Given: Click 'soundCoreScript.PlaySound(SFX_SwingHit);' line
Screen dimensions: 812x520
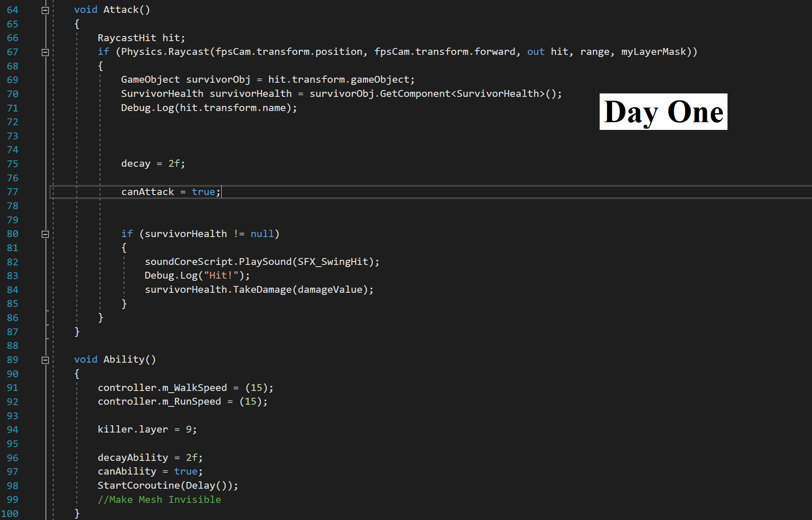Looking at the screenshot, I should pos(262,262).
